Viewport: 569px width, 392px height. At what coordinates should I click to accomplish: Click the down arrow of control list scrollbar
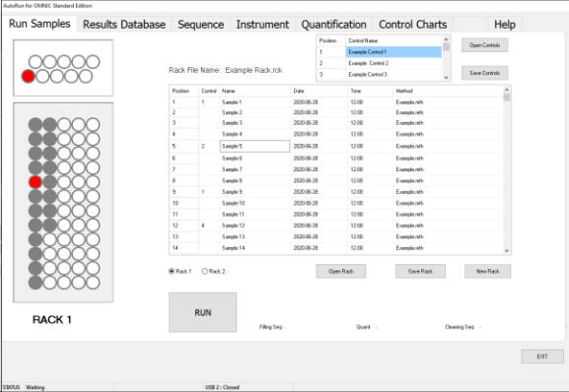pyautogui.click(x=447, y=77)
